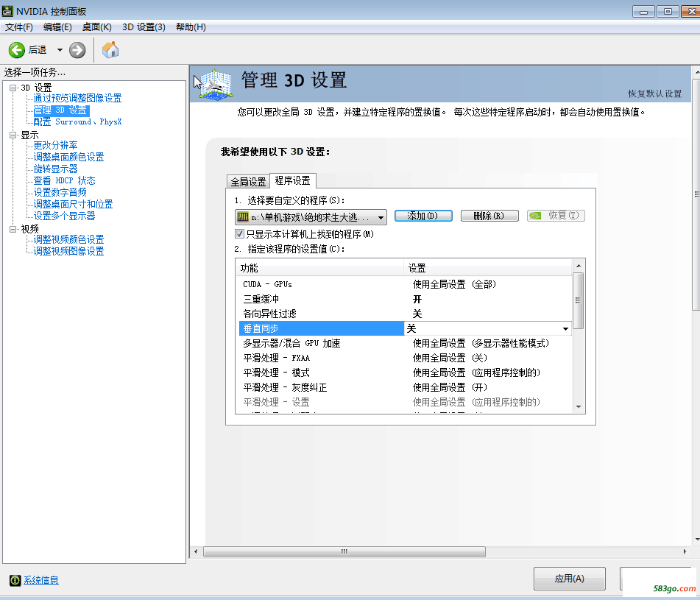Open the 垂直同步 value dropdown
700x600 pixels.
(565, 328)
